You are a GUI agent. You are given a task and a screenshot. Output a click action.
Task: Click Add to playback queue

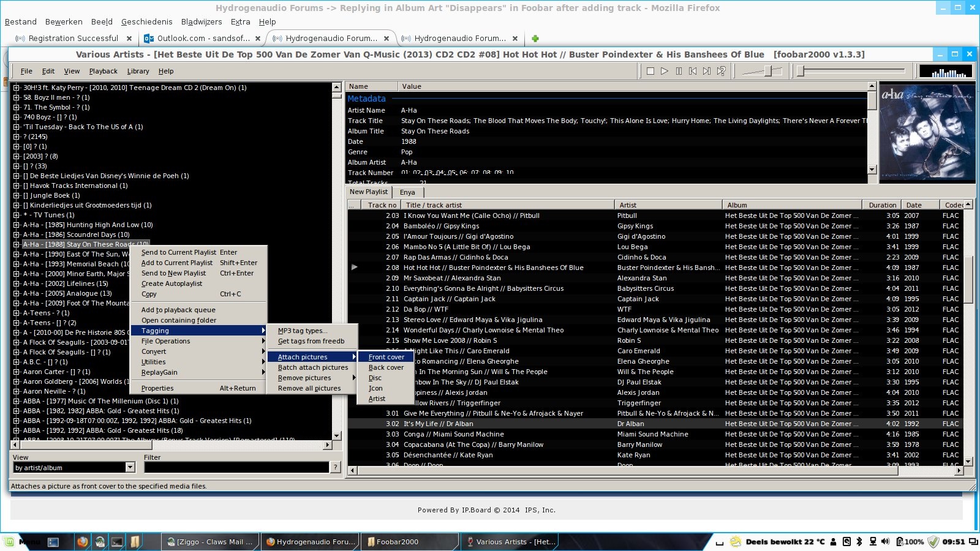pyautogui.click(x=199, y=310)
